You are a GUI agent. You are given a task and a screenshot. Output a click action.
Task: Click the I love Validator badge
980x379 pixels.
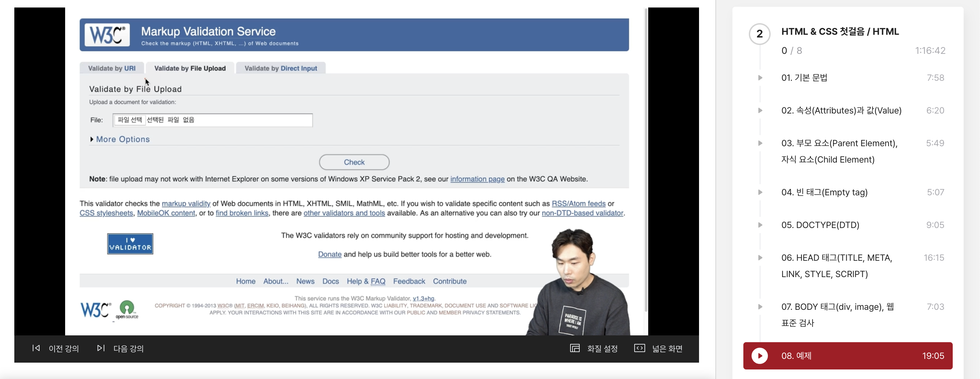coord(130,244)
